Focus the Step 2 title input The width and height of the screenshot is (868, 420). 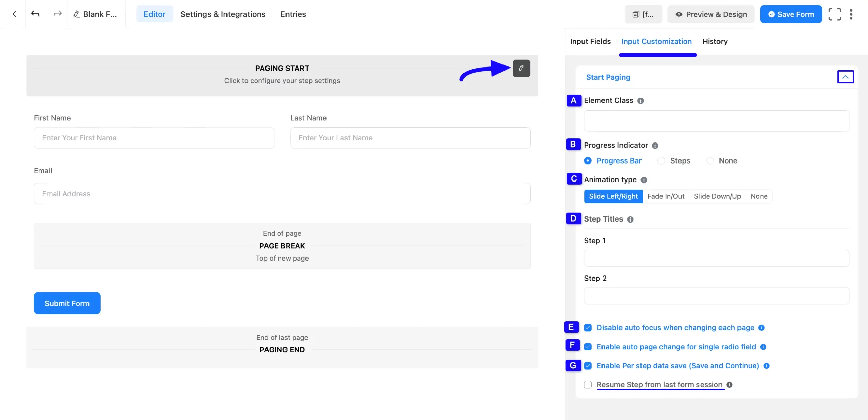click(x=716, y=296)
